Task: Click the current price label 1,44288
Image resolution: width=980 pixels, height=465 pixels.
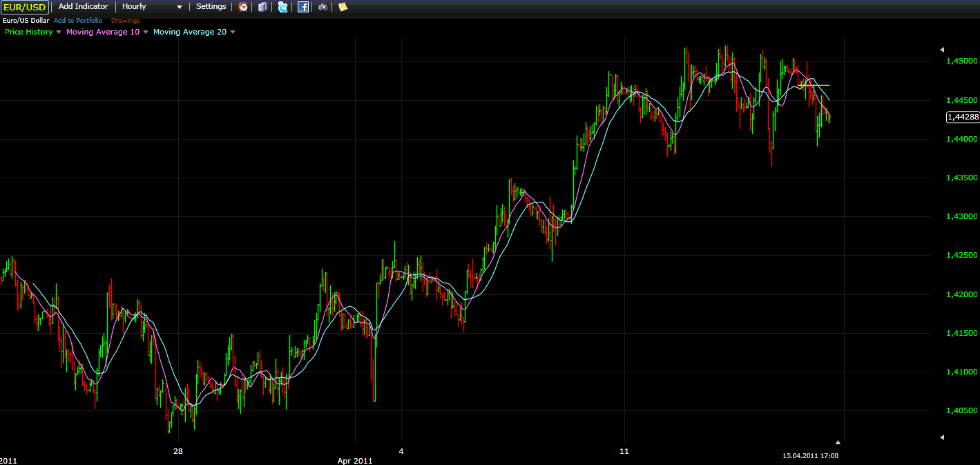Action: coord(962,117)
